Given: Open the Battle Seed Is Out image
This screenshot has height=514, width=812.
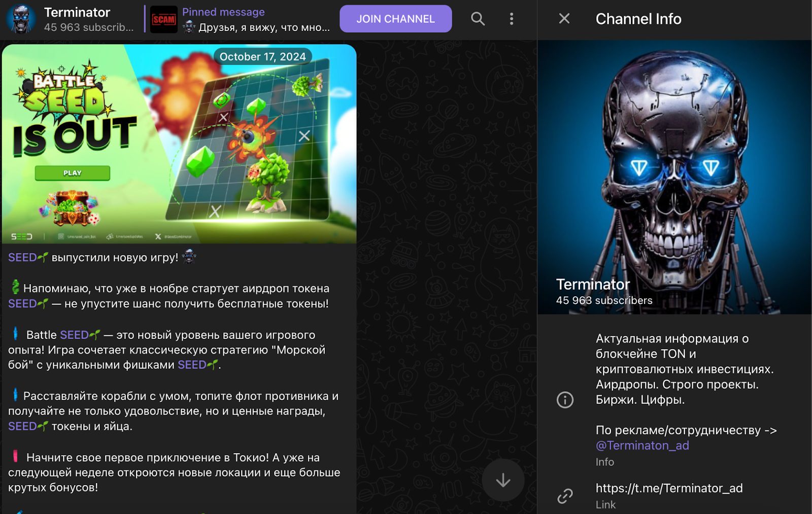Looking at the screenshot, I should pos(179,144).
